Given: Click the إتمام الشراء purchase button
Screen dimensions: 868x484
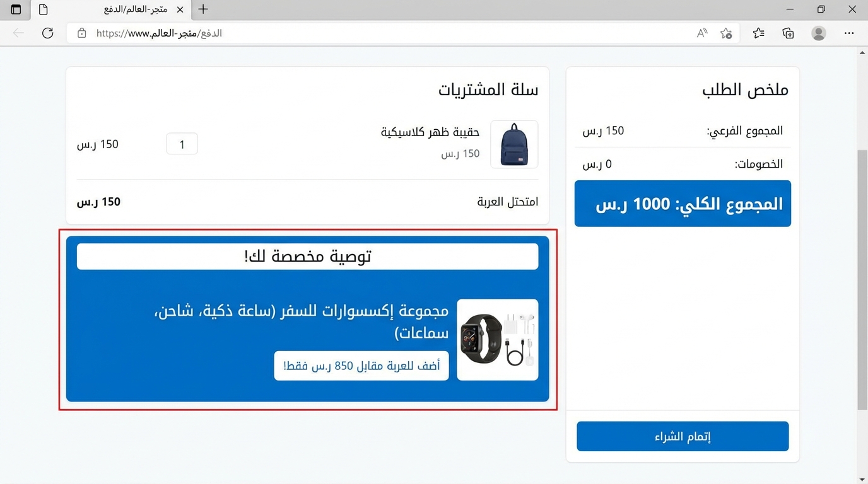Looking at the screenshot, I should [x=682, y=435].
